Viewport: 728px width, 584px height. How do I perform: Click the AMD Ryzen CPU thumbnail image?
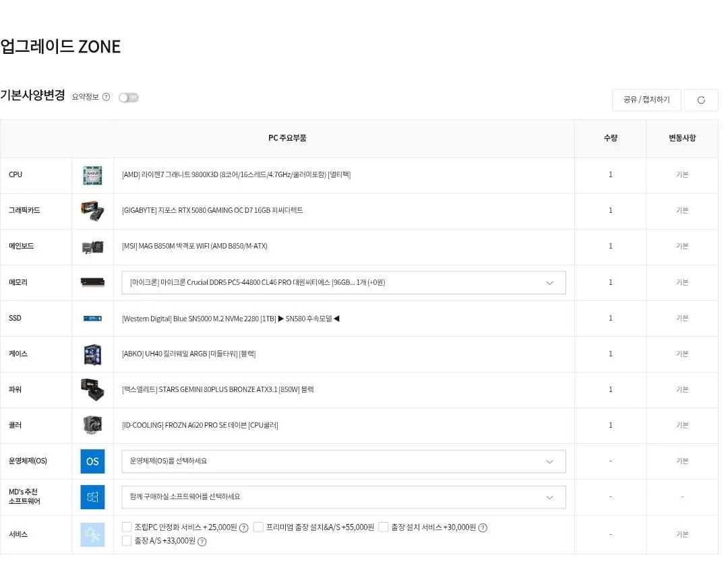[x=92, y=175]
